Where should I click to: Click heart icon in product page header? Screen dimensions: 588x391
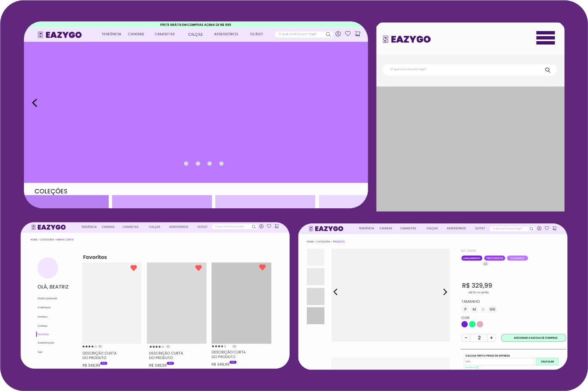[547, 228]
